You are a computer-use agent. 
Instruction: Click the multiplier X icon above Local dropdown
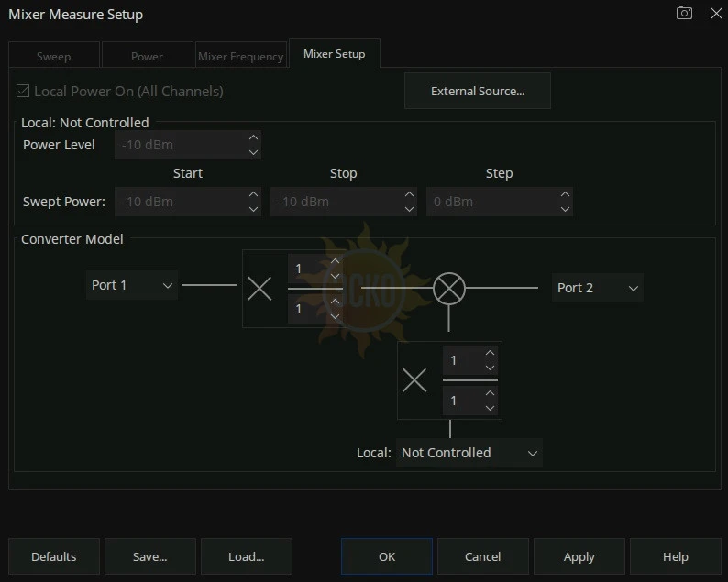click(414, 380)
